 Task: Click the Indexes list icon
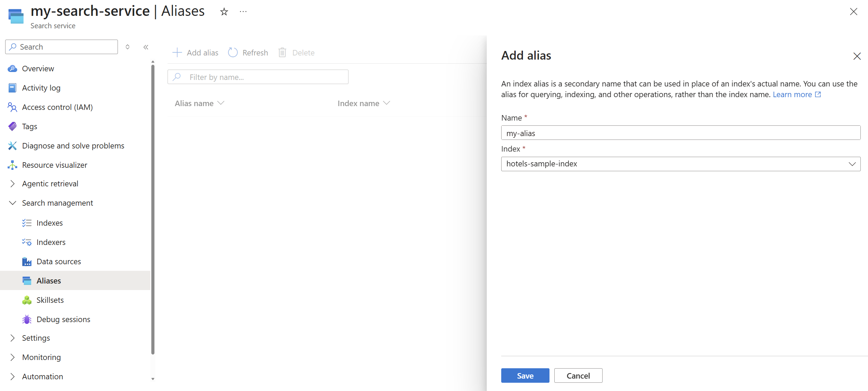(x=27, y=223)
